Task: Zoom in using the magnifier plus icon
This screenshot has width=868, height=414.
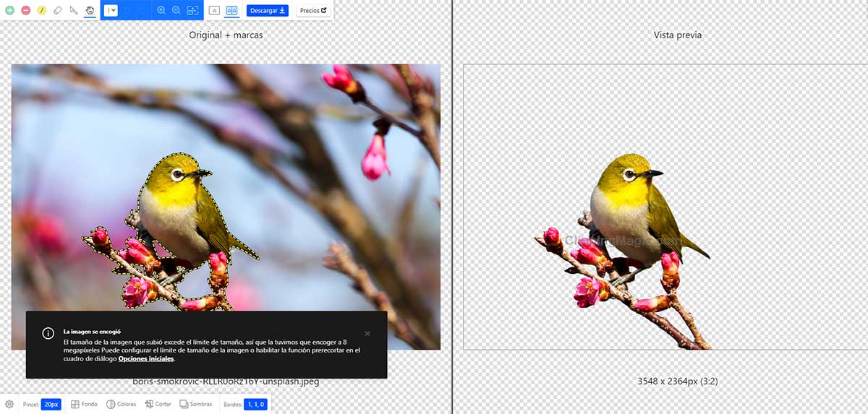Action: [x=161, y=11]
